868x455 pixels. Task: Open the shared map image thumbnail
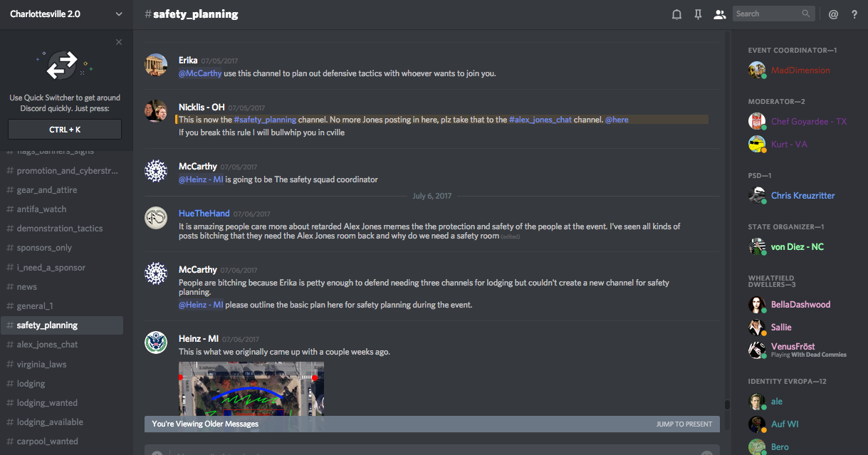251,388
